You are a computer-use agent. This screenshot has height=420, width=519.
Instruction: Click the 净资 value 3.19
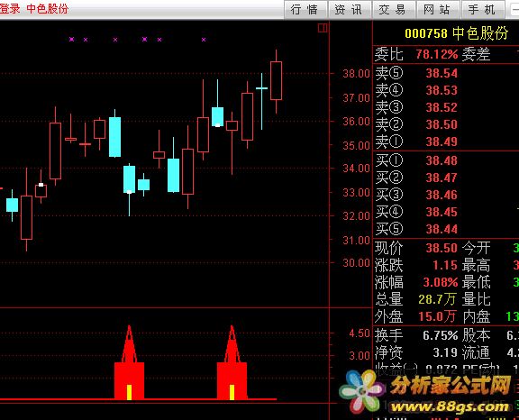pyautogui.click(x=445, y=352)
